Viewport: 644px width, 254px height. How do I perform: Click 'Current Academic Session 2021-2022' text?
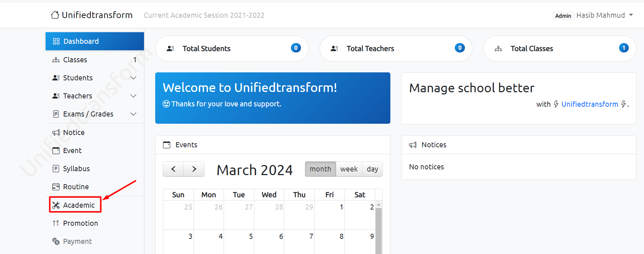[204, 15]
